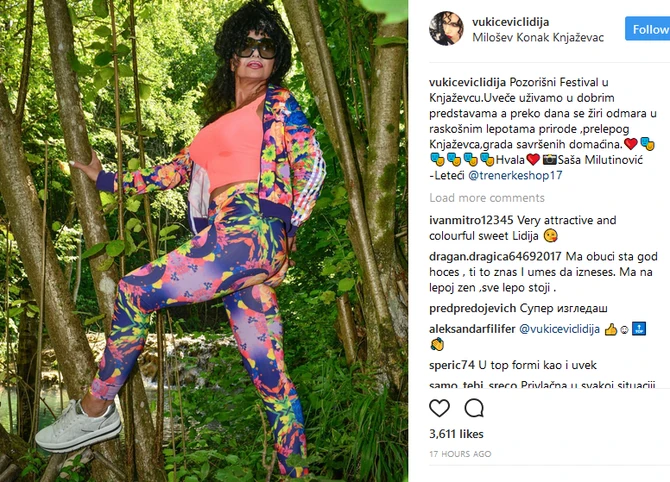Image resolution: width=670 pixels, height=482 pixels.
Task: Open the Milošev Konak Knjaževac location link
Action: (x=538, y=38)
